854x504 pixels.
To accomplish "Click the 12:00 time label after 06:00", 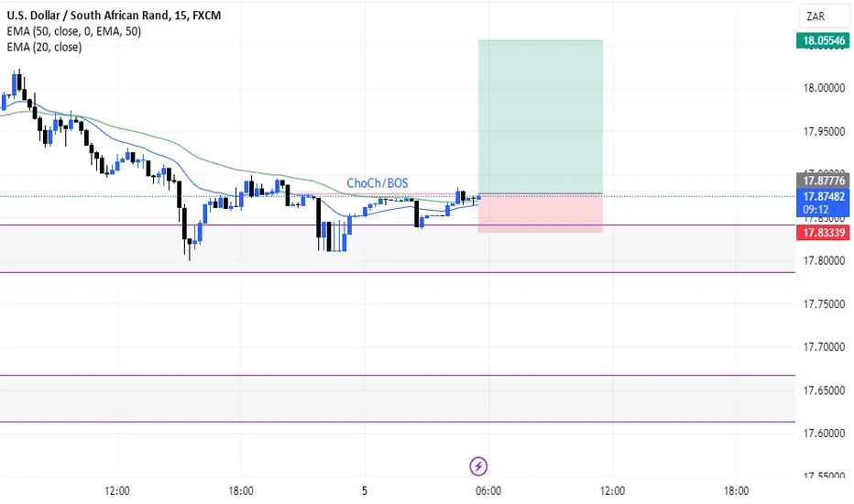I will pyautogui.click(x=612, y=491).
